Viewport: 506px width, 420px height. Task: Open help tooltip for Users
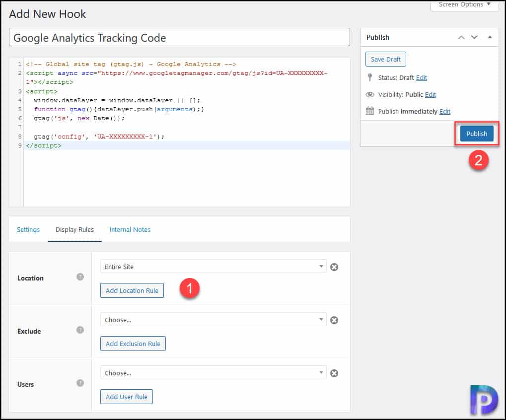coord(80,383)
